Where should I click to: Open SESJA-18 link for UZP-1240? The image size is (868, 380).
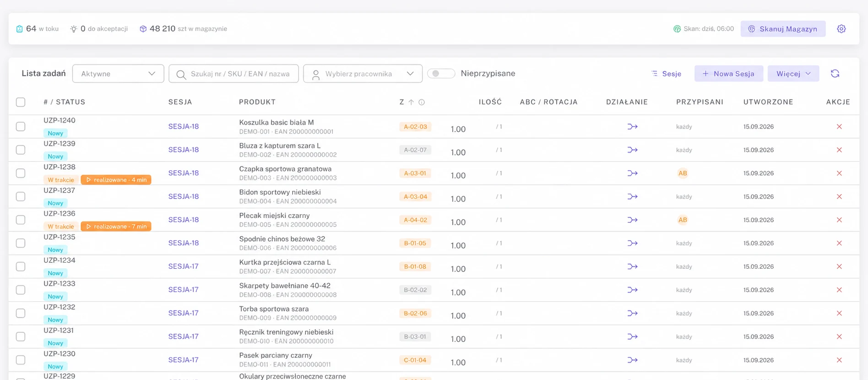[184, 126]
